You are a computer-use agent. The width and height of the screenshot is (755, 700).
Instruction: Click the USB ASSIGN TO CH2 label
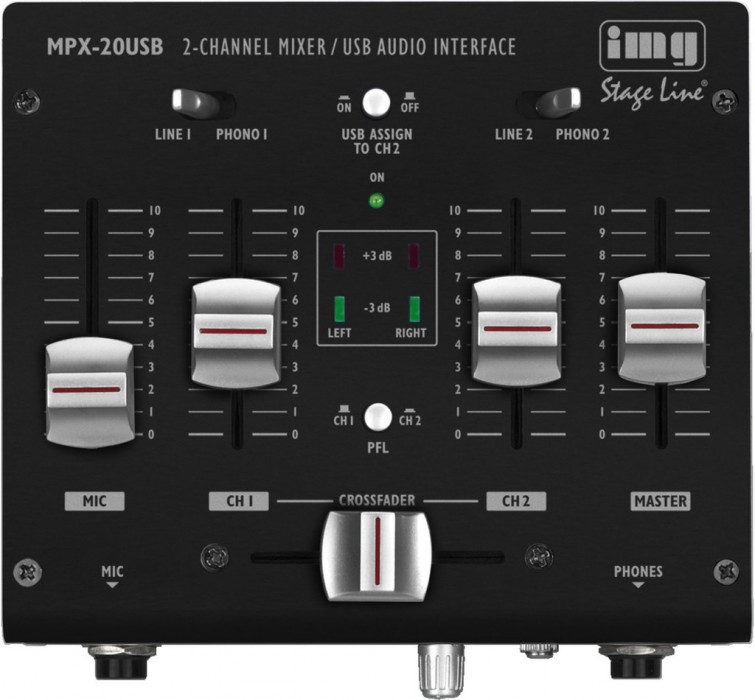377,142
